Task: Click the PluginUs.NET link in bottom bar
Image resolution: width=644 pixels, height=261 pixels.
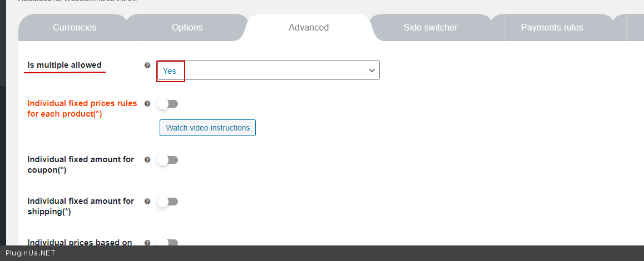Action: click(x=30, y=253)
